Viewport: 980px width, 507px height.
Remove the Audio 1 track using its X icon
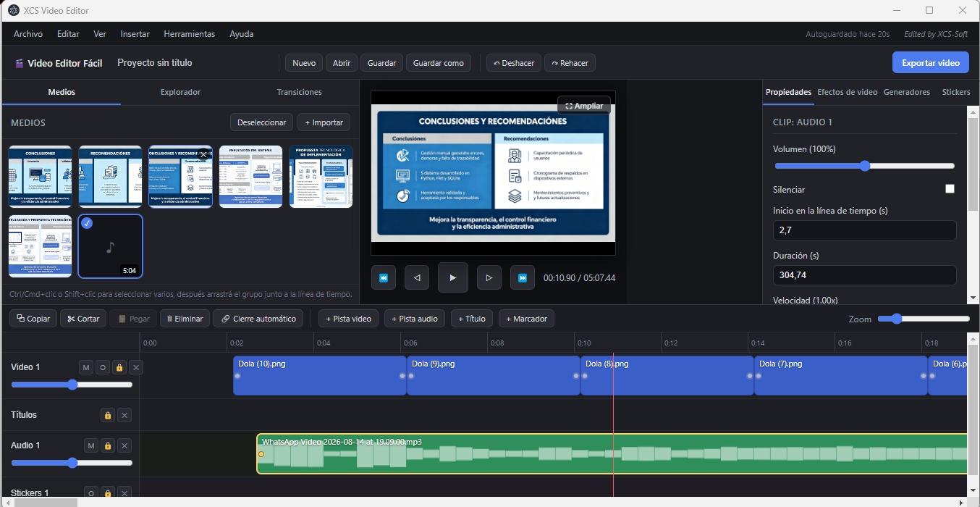click(124, 445)
